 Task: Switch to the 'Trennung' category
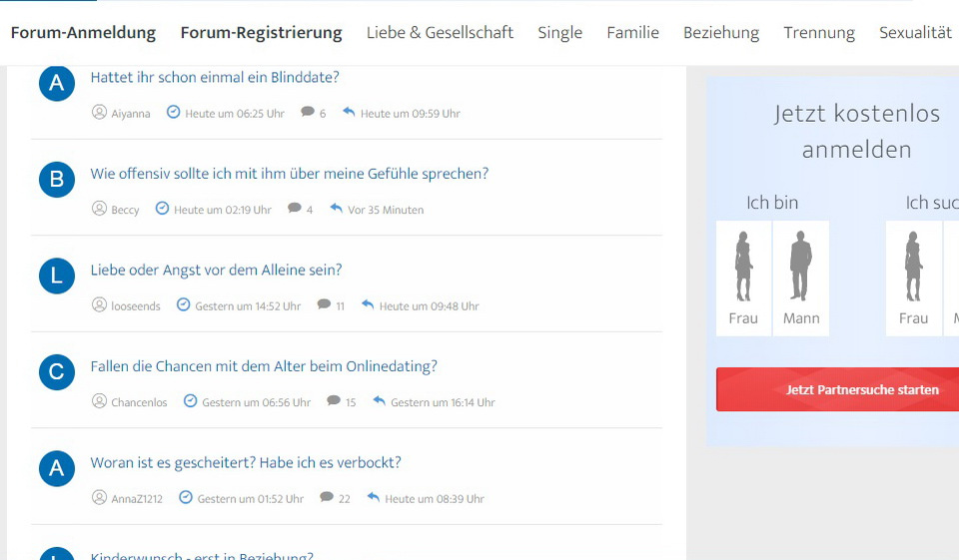819,33
